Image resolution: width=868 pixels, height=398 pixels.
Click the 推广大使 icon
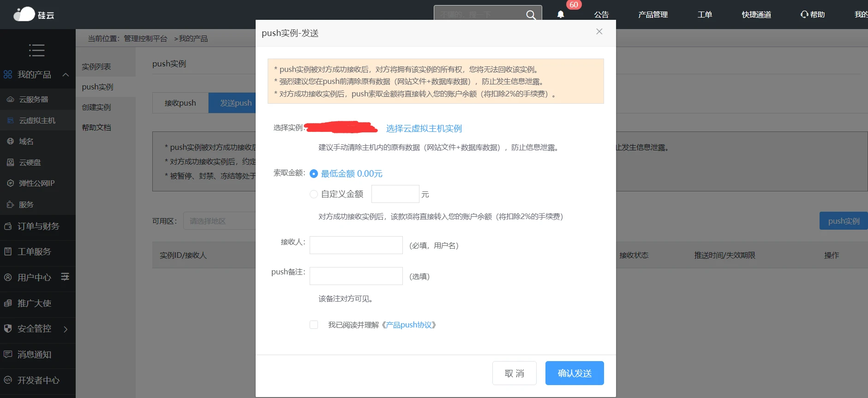coord(8,303)
